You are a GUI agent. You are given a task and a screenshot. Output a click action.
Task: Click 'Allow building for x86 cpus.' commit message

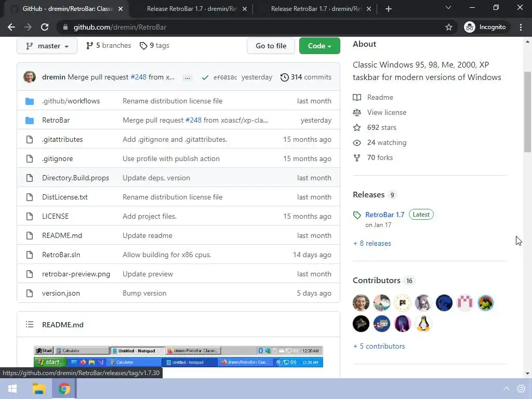coord(167,255)
